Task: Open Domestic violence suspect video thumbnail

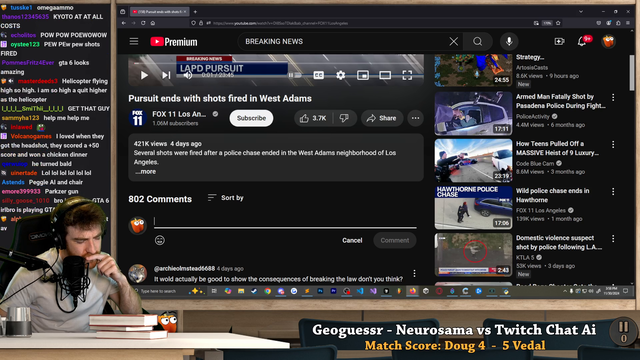Action: [x=473, y=255]
